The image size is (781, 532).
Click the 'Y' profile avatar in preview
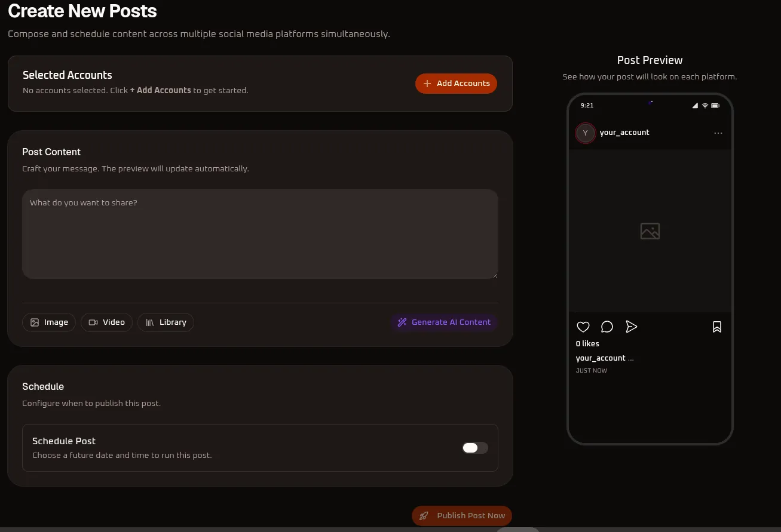[585, 133]
